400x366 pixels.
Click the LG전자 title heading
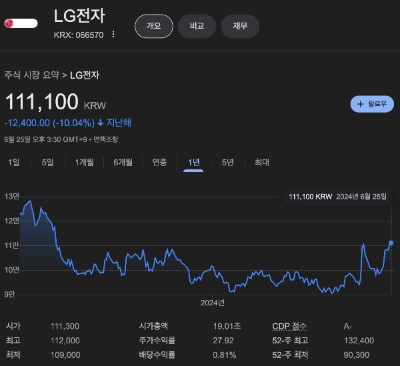pyautogui.click(x=79, y=16)
